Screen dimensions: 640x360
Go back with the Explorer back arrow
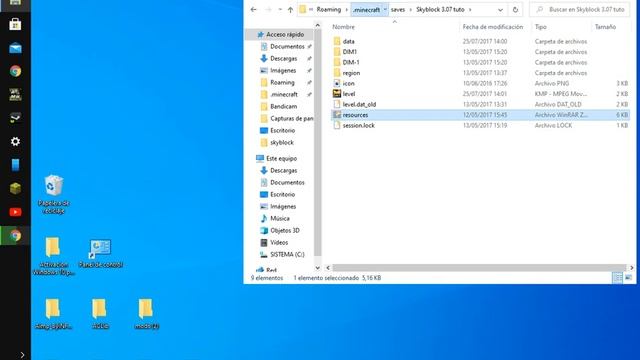(x=253, y=9)
